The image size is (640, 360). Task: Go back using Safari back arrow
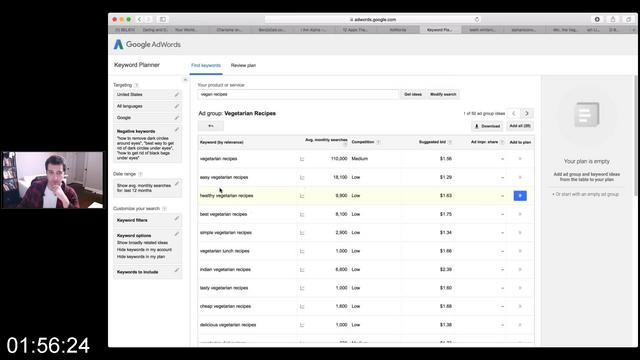coord(140,20)
